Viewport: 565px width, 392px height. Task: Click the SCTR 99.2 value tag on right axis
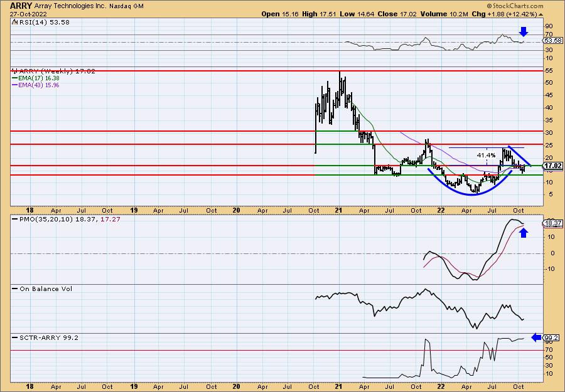551,337
